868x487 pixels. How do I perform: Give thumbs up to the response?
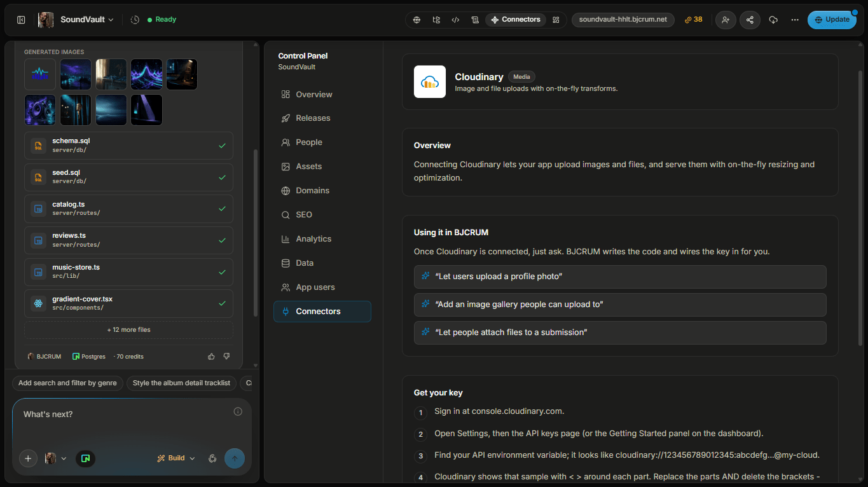pyautogui.click(x=211, y=357)
